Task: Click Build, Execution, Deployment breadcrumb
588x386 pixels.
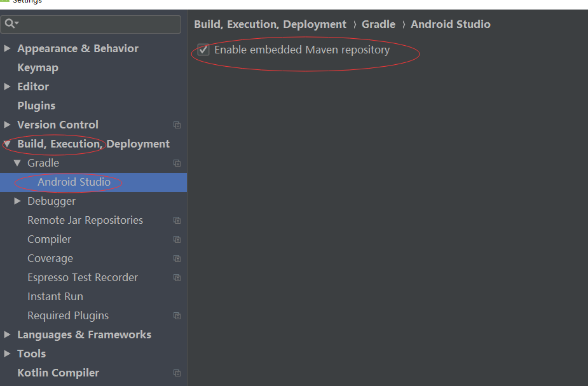Action: tap(270, 24)
